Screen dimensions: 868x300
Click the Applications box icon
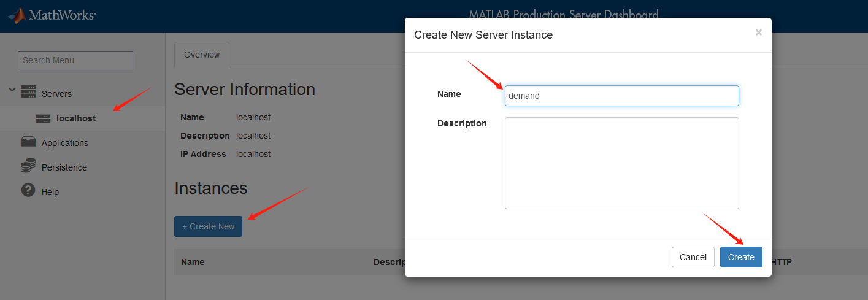28,142
